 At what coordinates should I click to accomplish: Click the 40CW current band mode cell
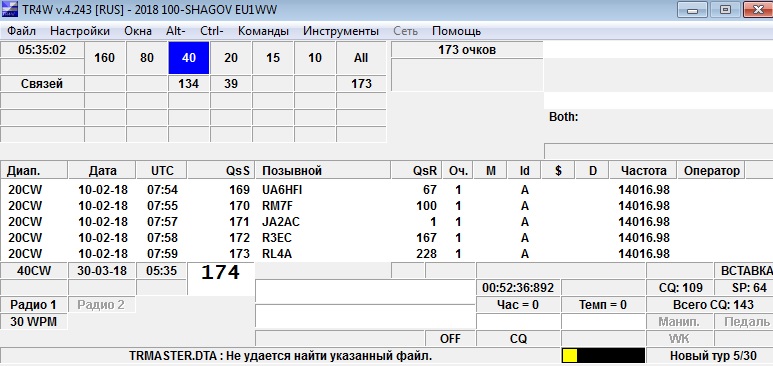pos(34,271)
